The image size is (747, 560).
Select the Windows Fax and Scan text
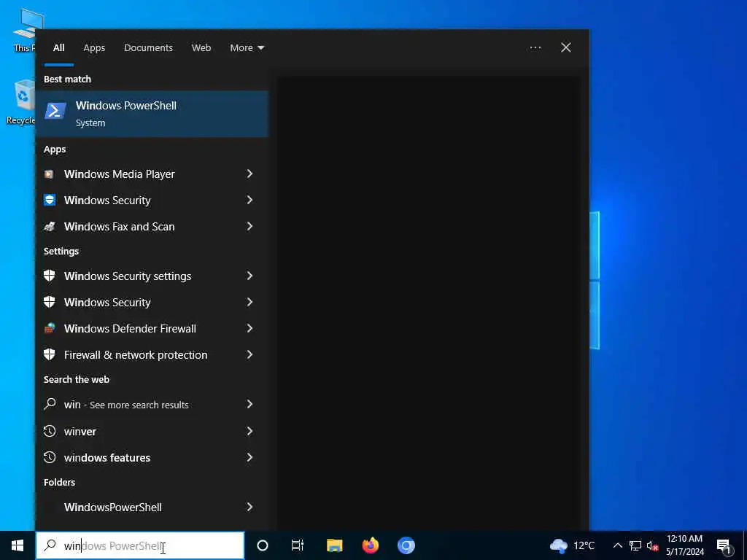point(119,227)
